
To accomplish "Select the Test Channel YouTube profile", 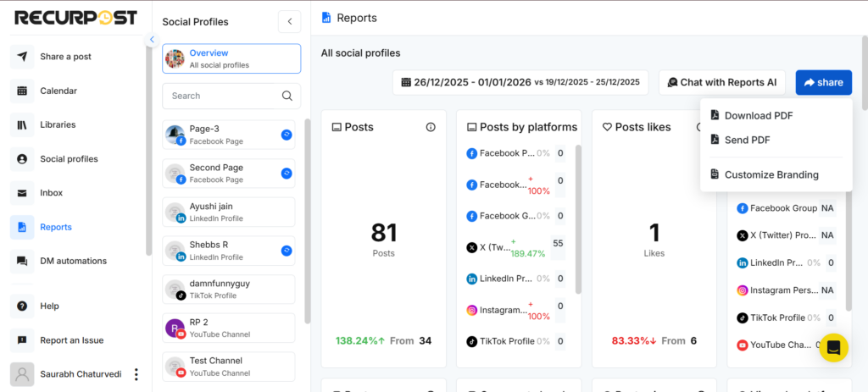I will [x=229, y=367].
